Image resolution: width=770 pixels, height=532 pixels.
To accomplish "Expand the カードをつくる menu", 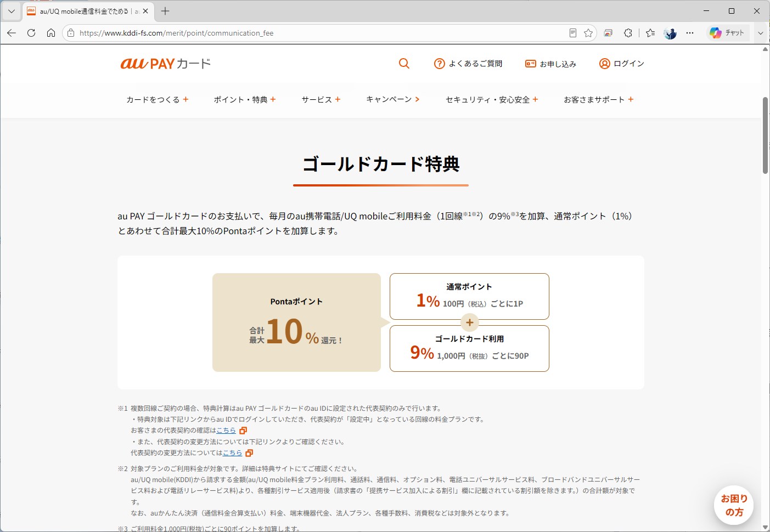I will tap(158, 99).
